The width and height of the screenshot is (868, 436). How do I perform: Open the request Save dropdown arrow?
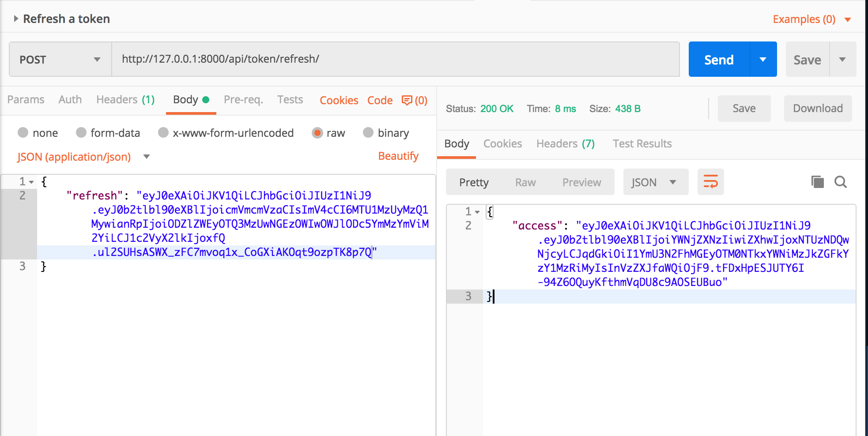coord(842,60)
